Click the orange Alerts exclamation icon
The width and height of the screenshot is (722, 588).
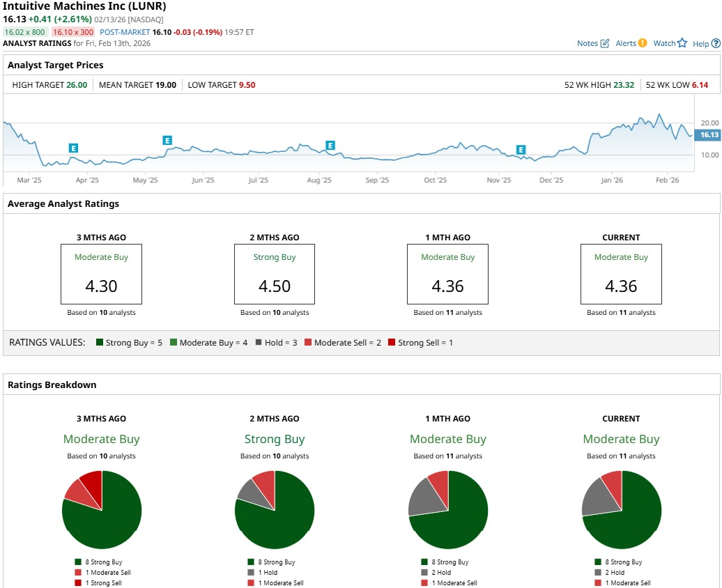click(x=643, y=42)
